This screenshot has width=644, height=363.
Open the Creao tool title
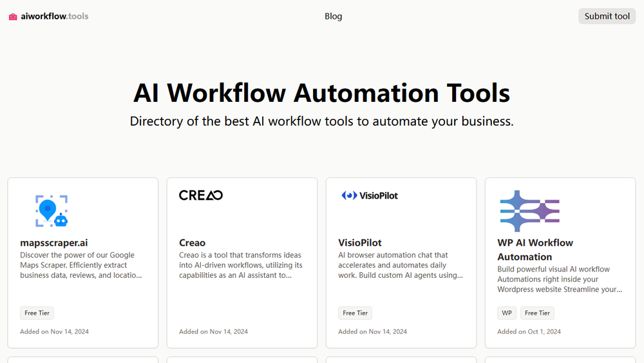point(192,242)
